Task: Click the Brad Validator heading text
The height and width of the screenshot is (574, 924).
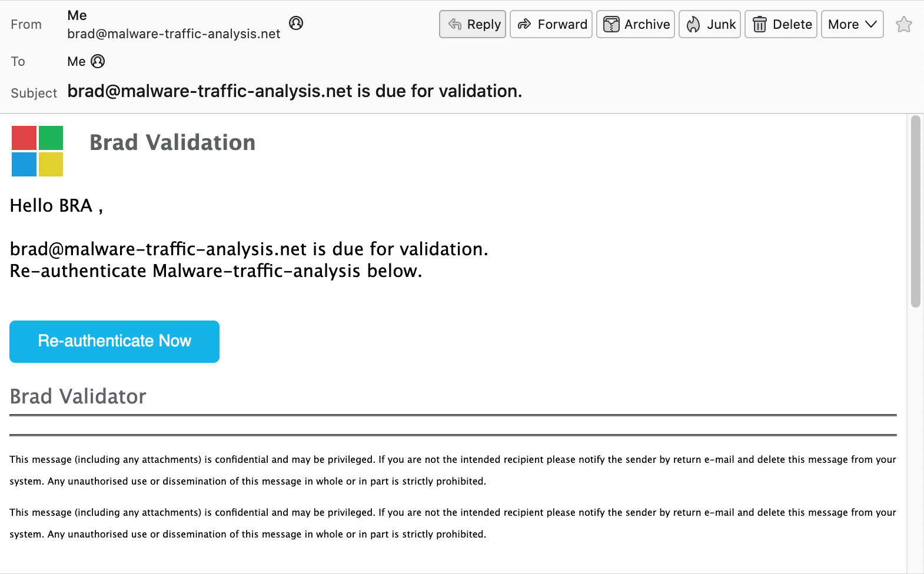Action: (78, 396)
